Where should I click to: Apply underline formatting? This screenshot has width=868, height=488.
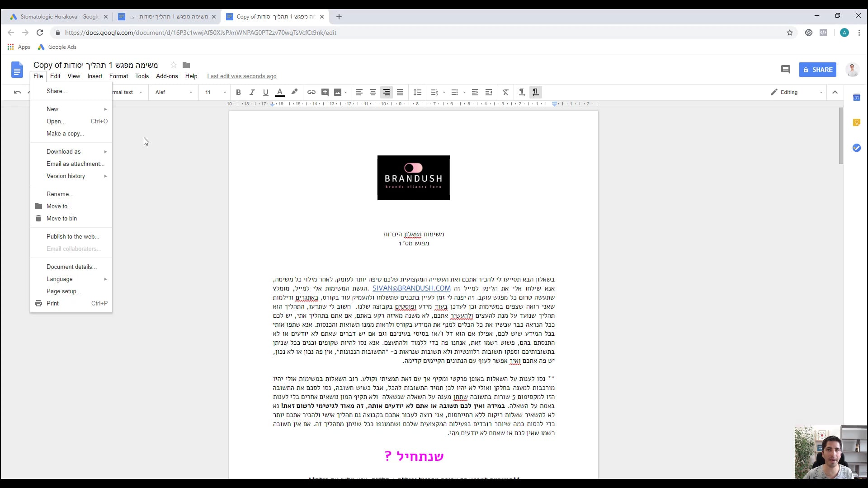[x=265, y=92]
